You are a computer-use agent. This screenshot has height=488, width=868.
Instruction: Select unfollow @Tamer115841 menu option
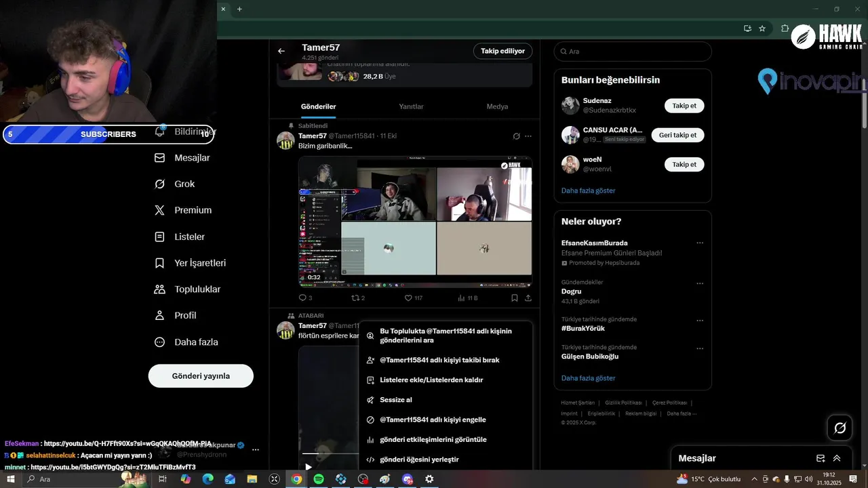446,361
